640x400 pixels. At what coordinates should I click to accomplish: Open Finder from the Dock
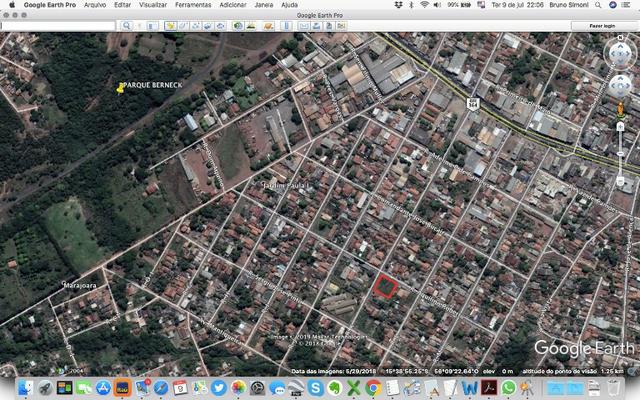25,388
